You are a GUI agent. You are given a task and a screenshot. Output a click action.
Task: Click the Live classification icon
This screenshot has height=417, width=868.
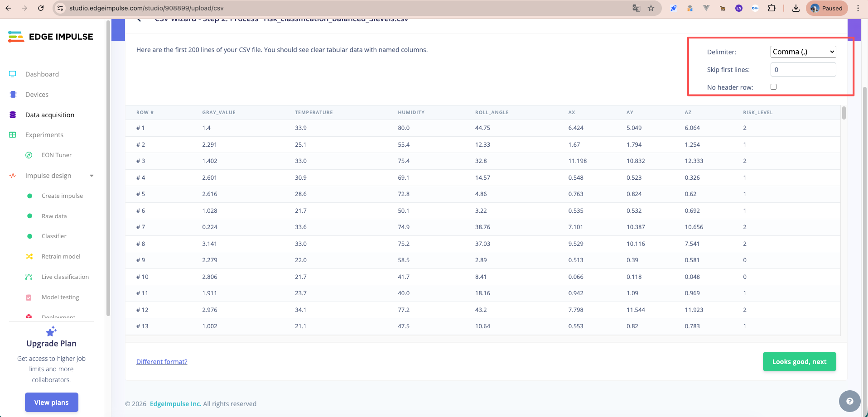[x=29, y=277]
